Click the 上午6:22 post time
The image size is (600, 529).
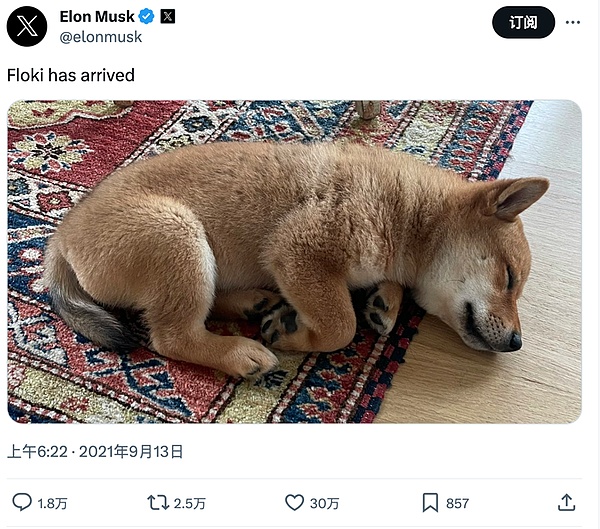click(36, 452)
